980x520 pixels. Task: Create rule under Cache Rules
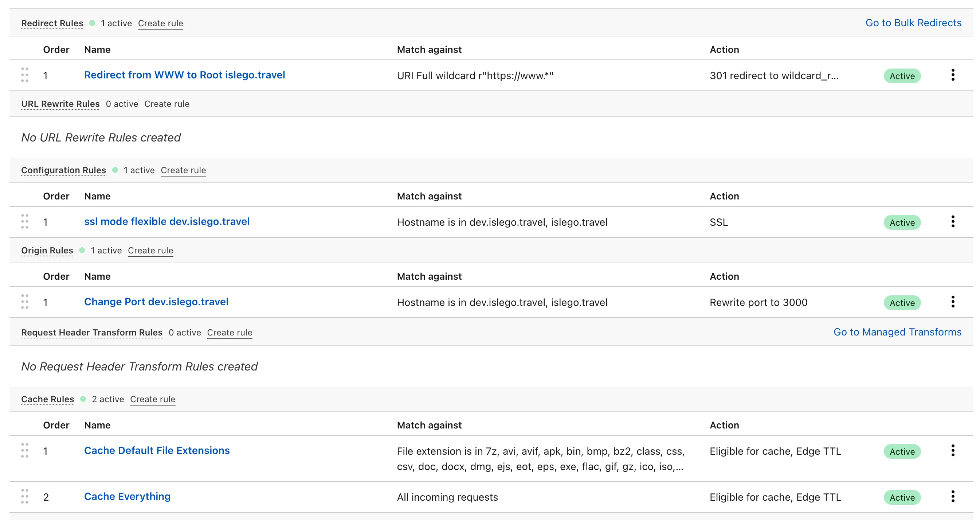click(x=153, y=399)
